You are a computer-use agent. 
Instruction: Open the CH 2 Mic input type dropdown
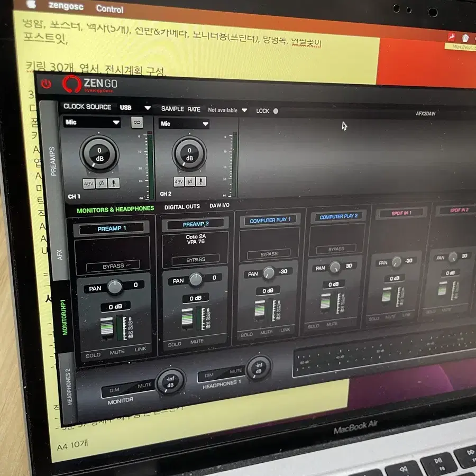pyautogui.click(x=184, y=124)
